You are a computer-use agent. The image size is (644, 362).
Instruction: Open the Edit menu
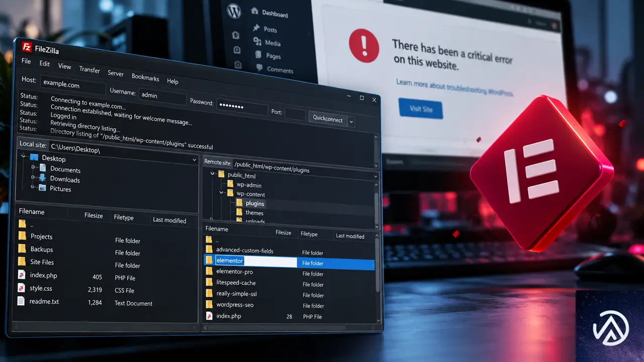(x=45, y=64)
